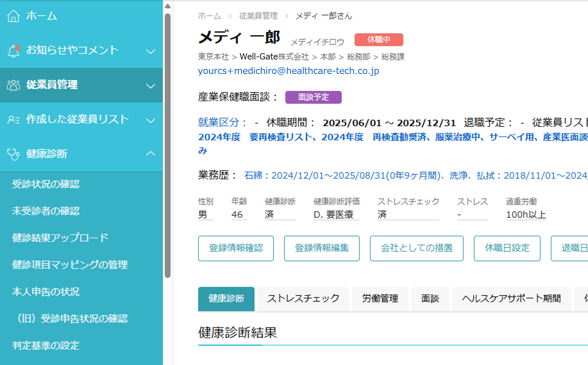Click the employee email address link

[289, 71]
